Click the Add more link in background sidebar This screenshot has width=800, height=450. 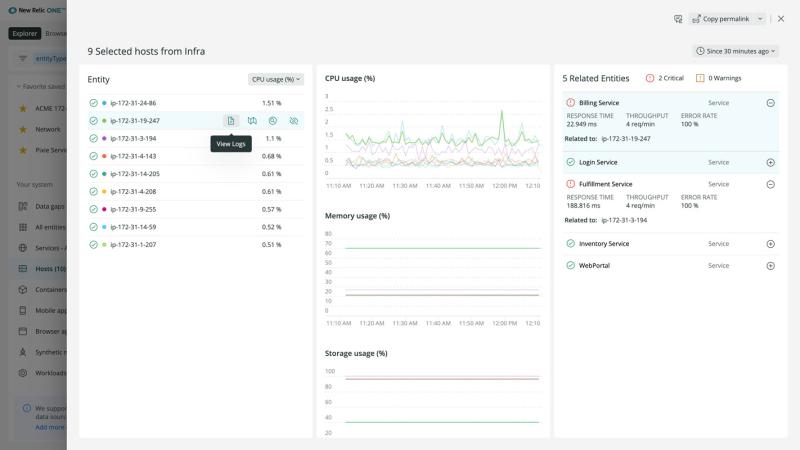[x=49, y=428]
